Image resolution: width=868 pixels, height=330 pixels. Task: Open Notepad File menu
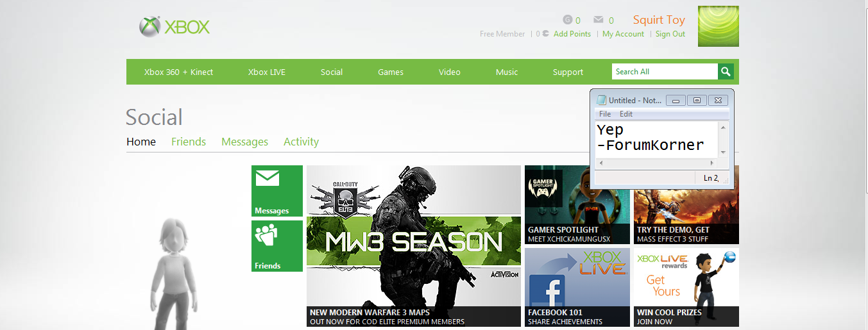pos(605,114)
